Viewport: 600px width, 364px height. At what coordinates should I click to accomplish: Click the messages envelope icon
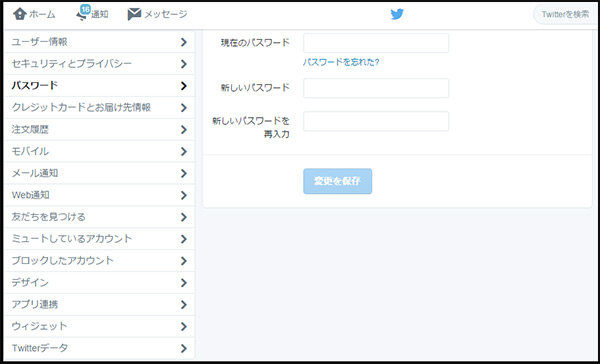(x=134, y=15)
